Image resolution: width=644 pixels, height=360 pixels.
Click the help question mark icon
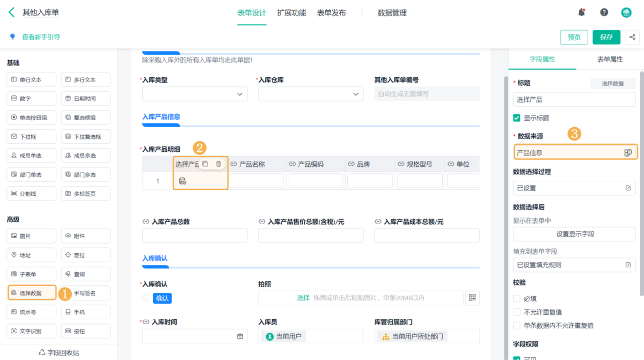point(604,12)
